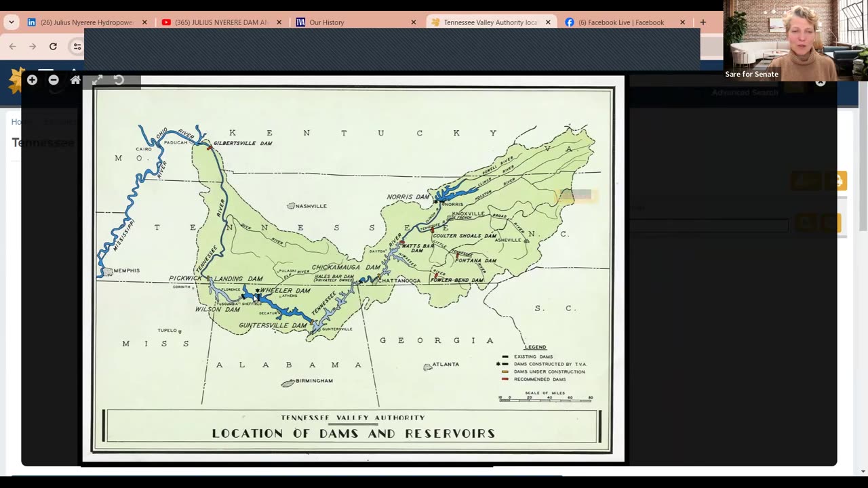Screen dimensions: 868x488
Task: Close the Our History tab
Action: coord(414,22)
